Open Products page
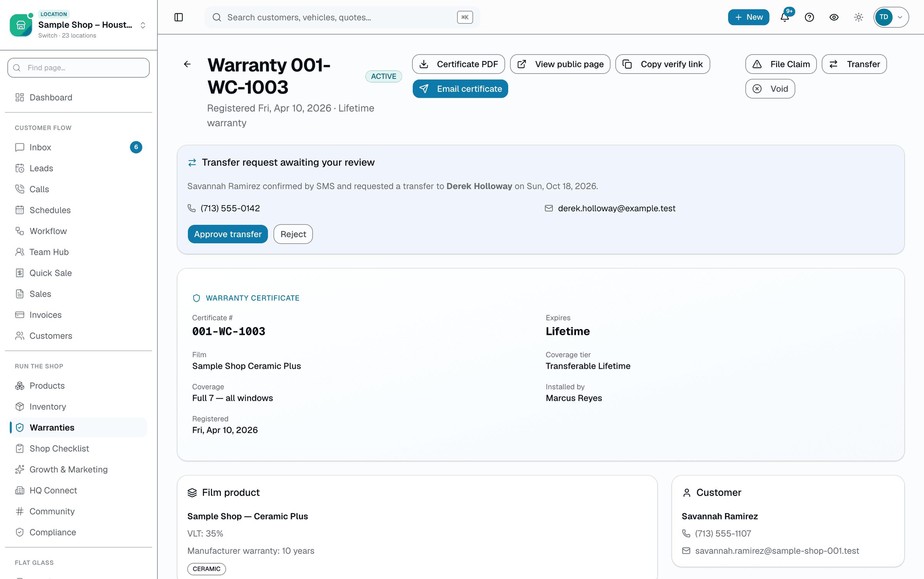 [79, 386]
